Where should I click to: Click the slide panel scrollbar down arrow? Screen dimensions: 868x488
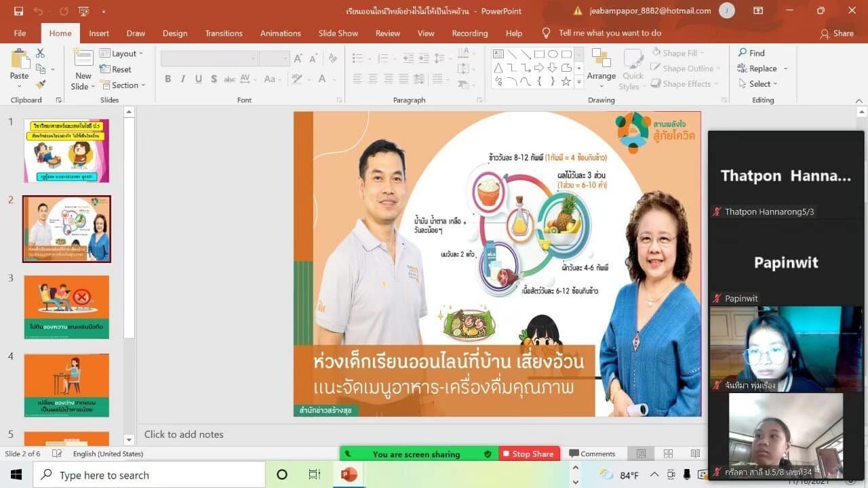click(x=130, y=439)
